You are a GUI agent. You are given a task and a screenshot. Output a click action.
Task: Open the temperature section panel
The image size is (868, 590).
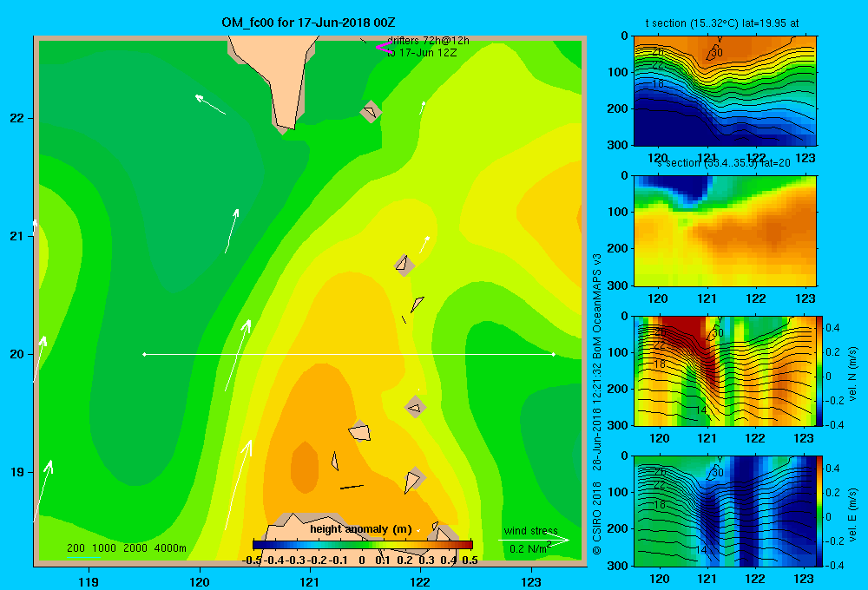pos(725,91)
